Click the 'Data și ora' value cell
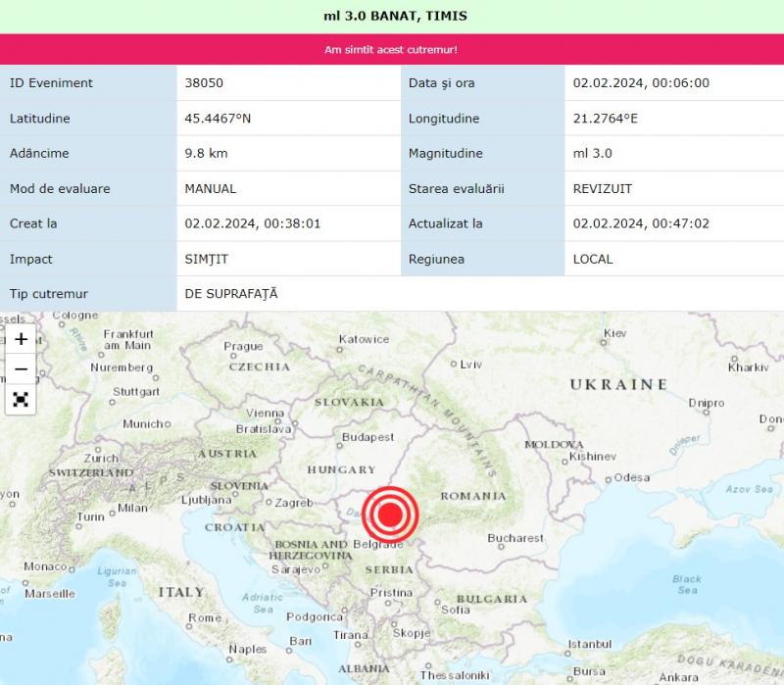Image resolution: width=784 pixels, height=685 pixels. point(641,83)
